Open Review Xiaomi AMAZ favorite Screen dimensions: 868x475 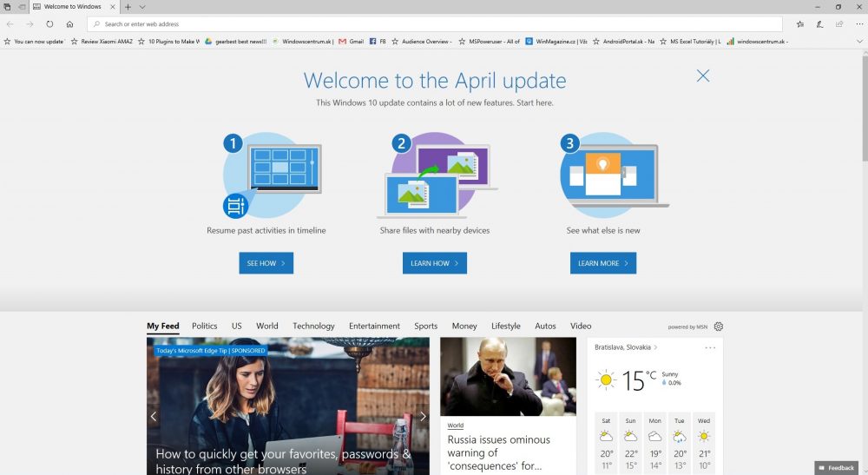102,42
